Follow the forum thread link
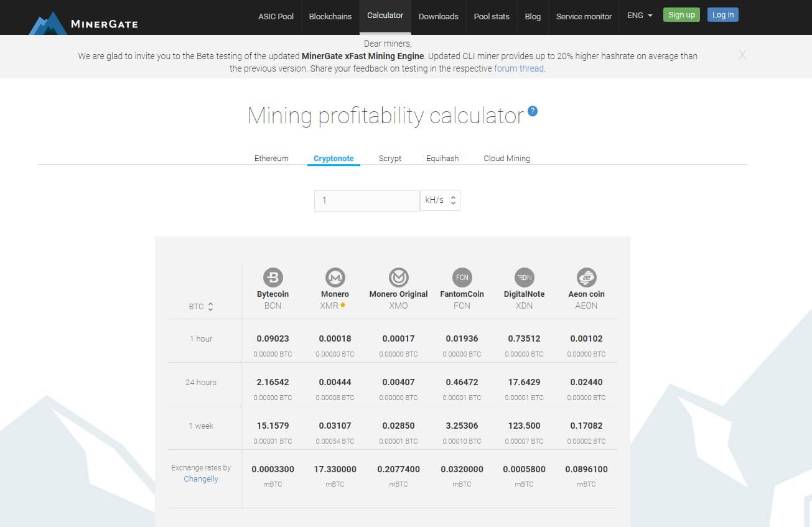This screenshot has height=527, width=812. coord(519,68)
